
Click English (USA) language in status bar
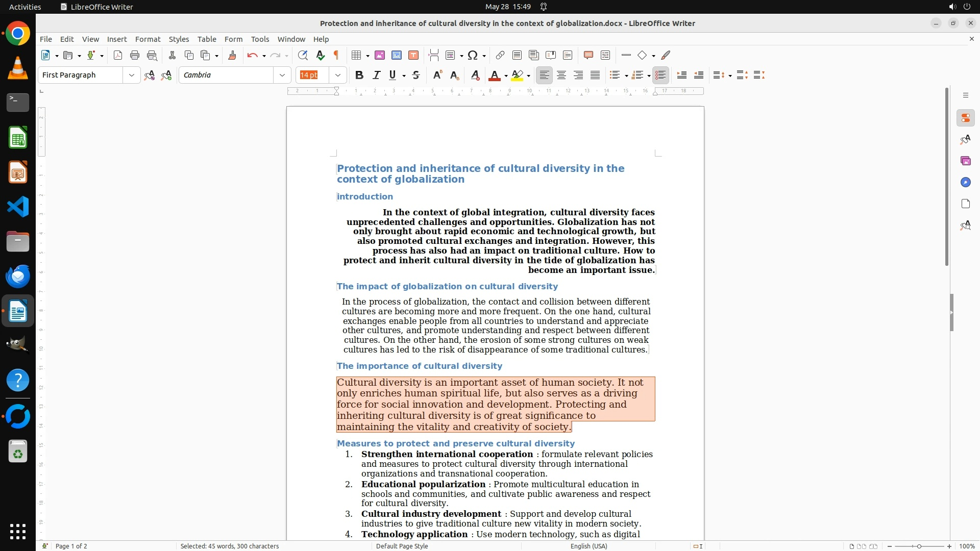[589, 546]
